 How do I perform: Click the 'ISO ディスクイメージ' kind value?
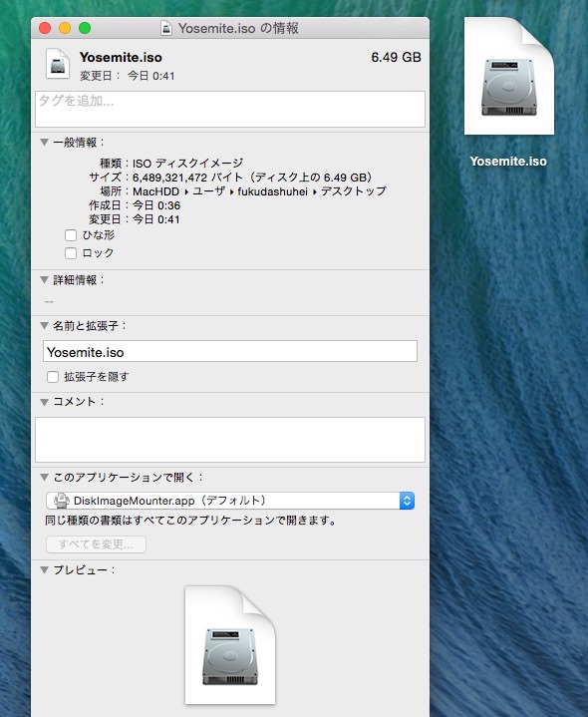tap(187, 164)
